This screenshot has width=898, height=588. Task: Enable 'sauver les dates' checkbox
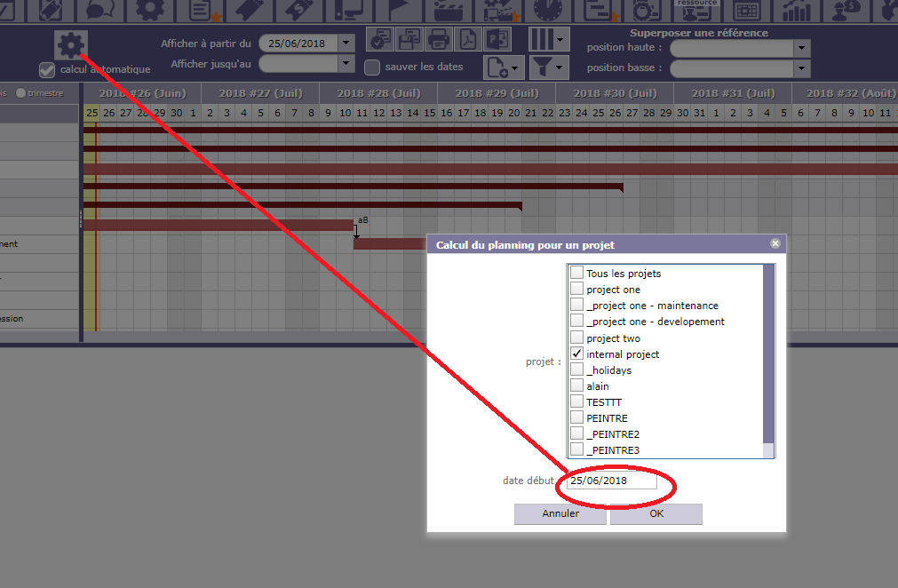[372, 67]
